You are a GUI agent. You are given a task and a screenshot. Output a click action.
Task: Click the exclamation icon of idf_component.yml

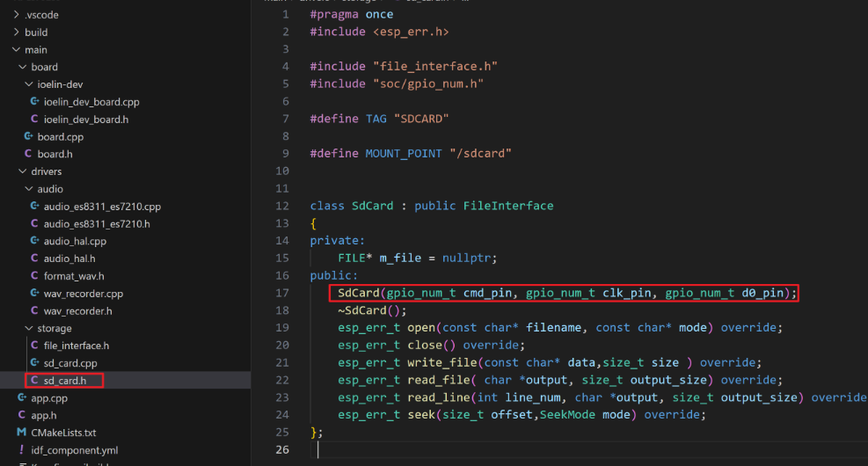[x=22, y=450]
